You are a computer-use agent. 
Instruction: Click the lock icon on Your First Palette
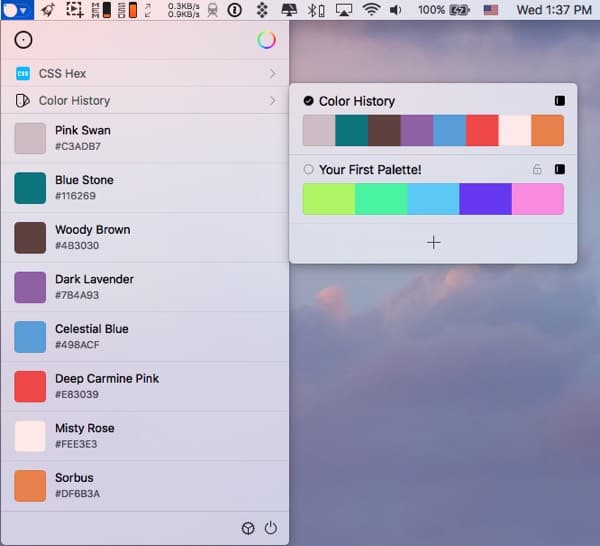[x=537, y=169]
